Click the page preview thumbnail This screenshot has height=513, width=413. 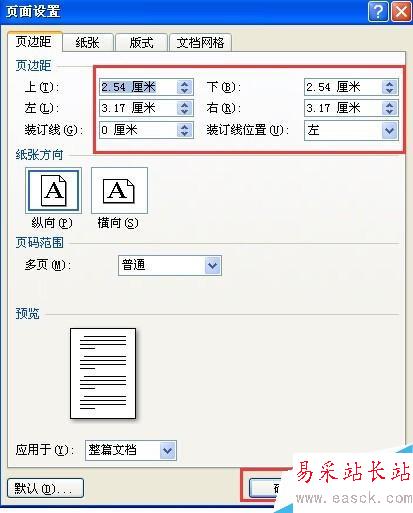103,373
